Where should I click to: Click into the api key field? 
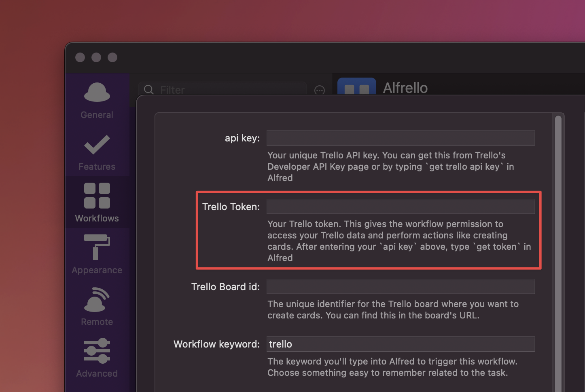tap(401, 138)
